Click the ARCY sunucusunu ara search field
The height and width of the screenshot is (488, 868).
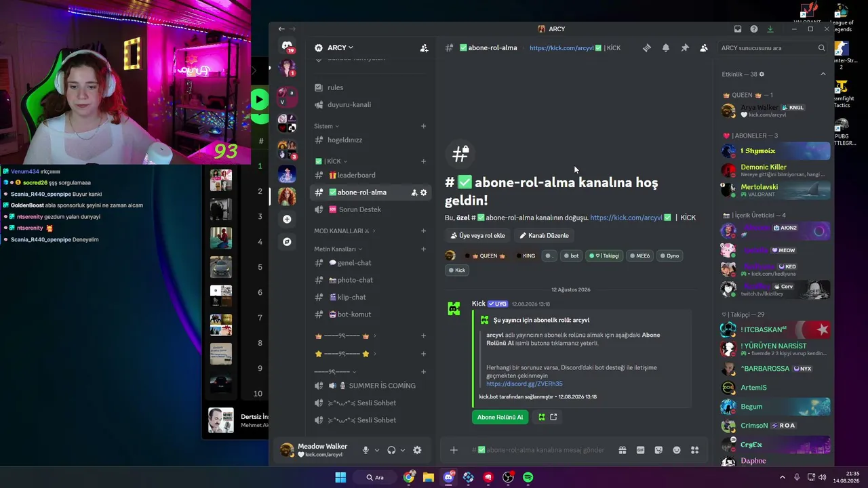(x=772, y=48)
